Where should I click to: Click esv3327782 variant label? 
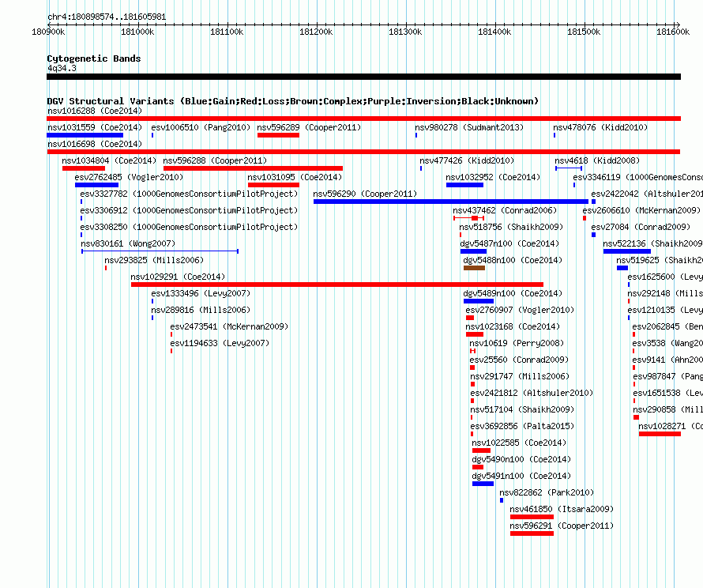pyautogui.click(x=190, y=194)
